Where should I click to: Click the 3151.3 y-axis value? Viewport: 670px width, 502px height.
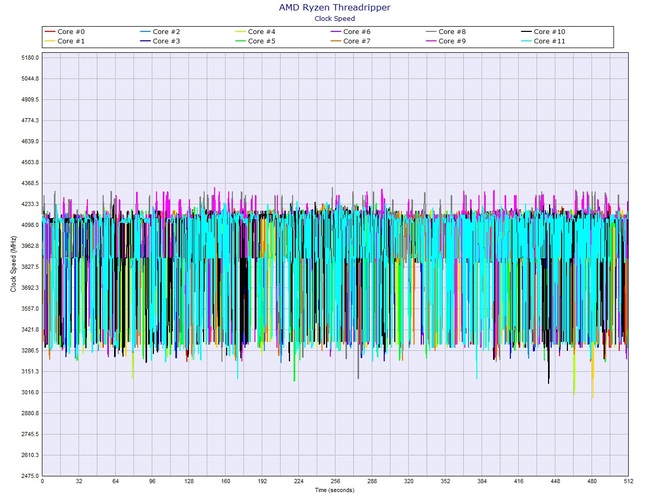click(x=30, y=372)
